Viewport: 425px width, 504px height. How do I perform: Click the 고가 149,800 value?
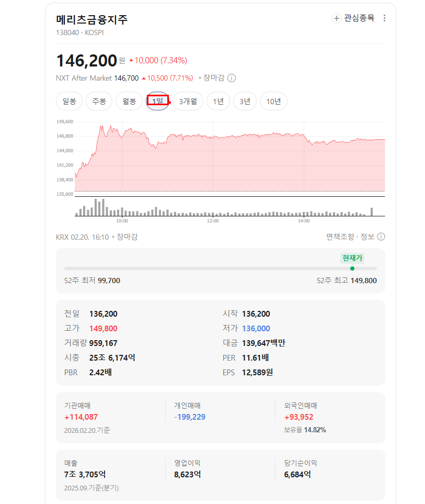click(103, 329)
